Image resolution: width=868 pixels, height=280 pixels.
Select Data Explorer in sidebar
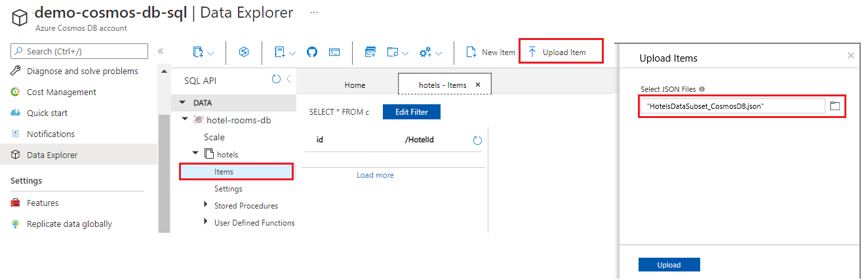point(79,155)
